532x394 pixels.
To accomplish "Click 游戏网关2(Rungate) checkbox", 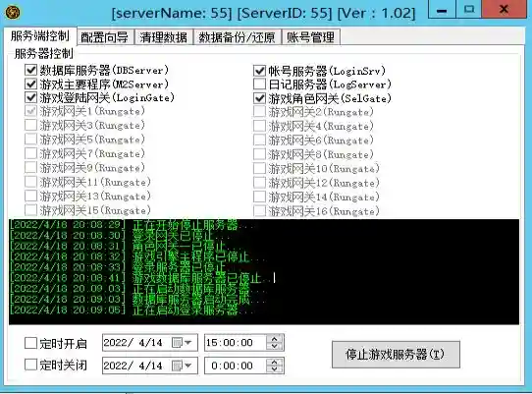I will pos(259,112).
